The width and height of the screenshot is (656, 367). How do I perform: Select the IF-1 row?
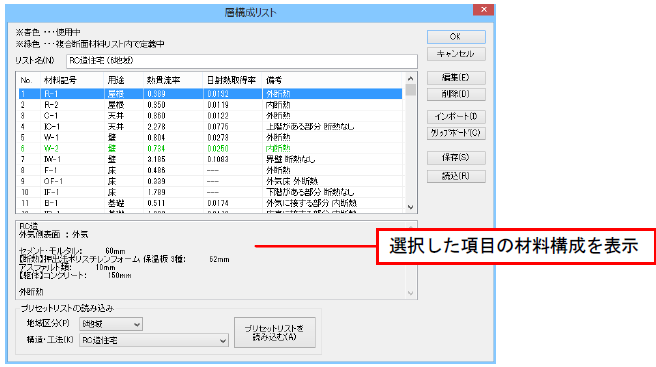click(x=210, y=192)
